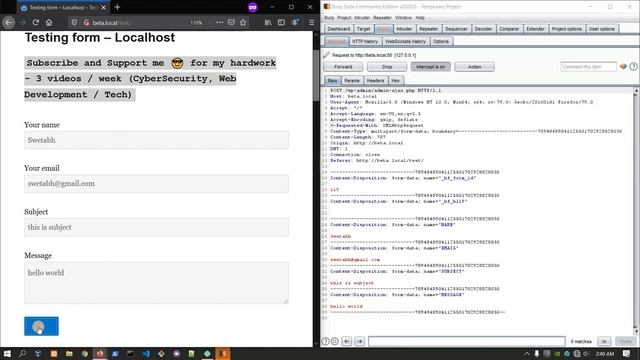The width and height of the screenshot is (640, 360).
Task: Open Windows taskbar search
Action: [22, 353]
